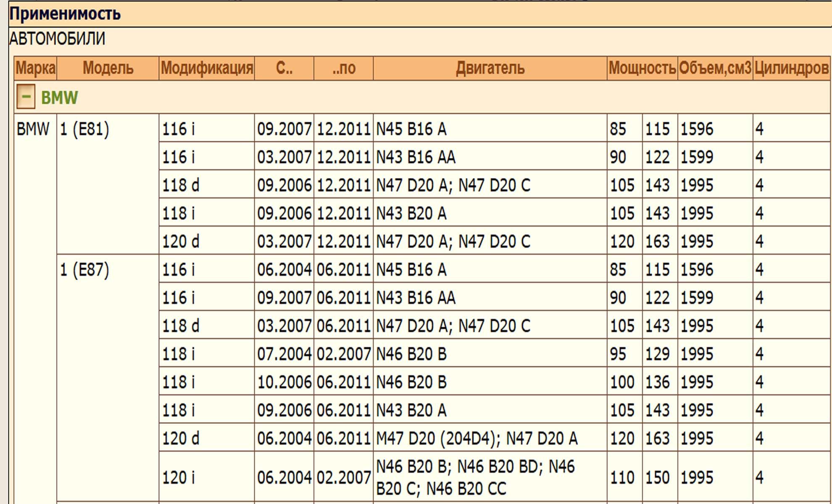Click the Марка column header
The height and width of the screenshot is (504, 832).
[35, 68]
